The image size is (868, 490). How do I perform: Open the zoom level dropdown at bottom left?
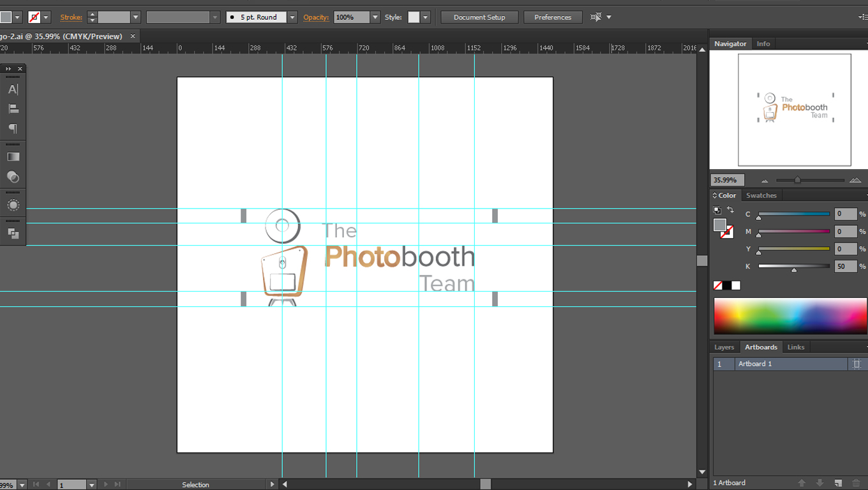click(x=22, y=484)
